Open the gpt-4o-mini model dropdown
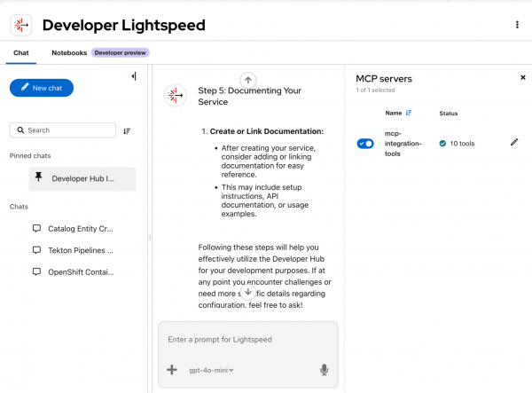This screenshot has height=393, width=532. pos(211,370)
